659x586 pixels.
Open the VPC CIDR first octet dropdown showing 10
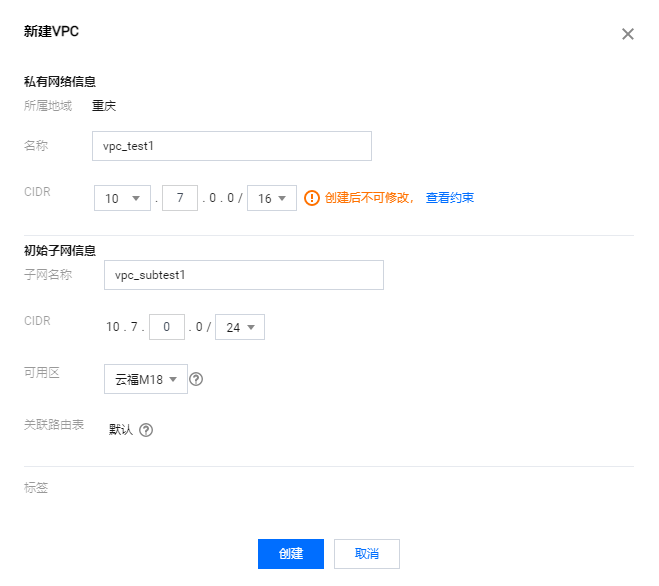coord(122,198)
